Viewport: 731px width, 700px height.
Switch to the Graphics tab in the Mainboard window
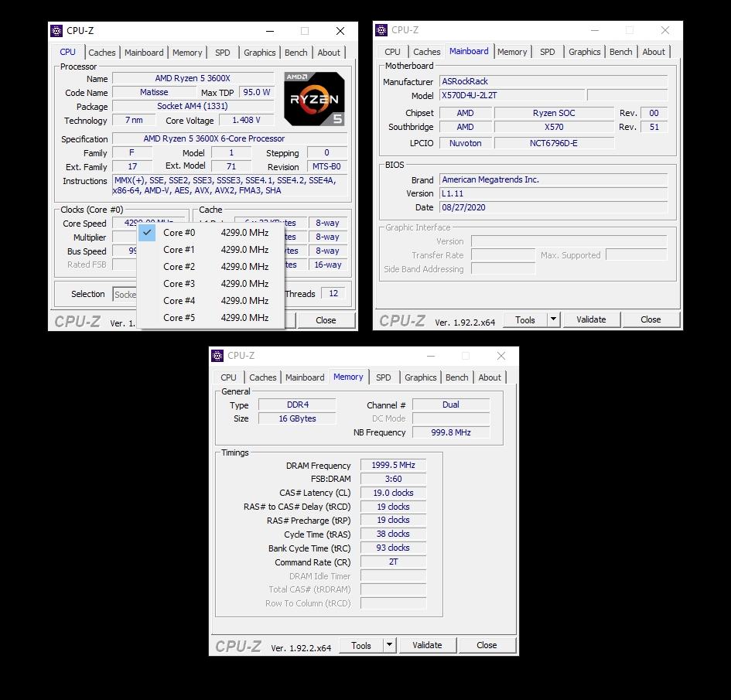pyautogui.click(x=585, y=52)
